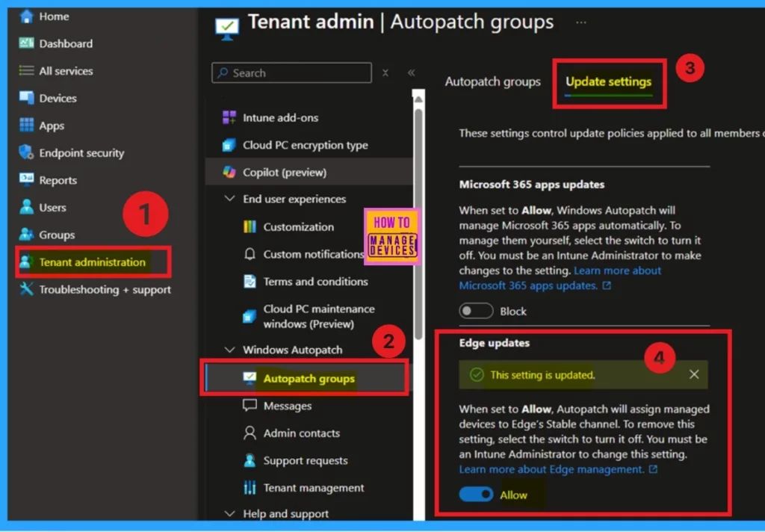Screen dimensions: 765x532
Task: Collapse the Help and support section
Action: [229, 513]
